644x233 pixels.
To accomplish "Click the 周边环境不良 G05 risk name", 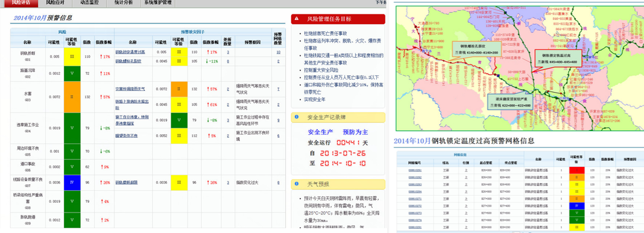I will point(27,151).
